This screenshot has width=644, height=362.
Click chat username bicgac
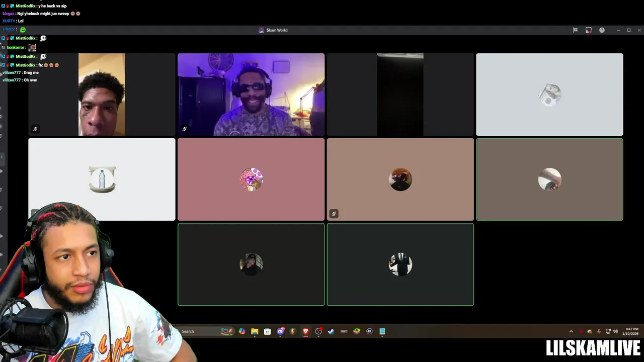coord(8,14)
